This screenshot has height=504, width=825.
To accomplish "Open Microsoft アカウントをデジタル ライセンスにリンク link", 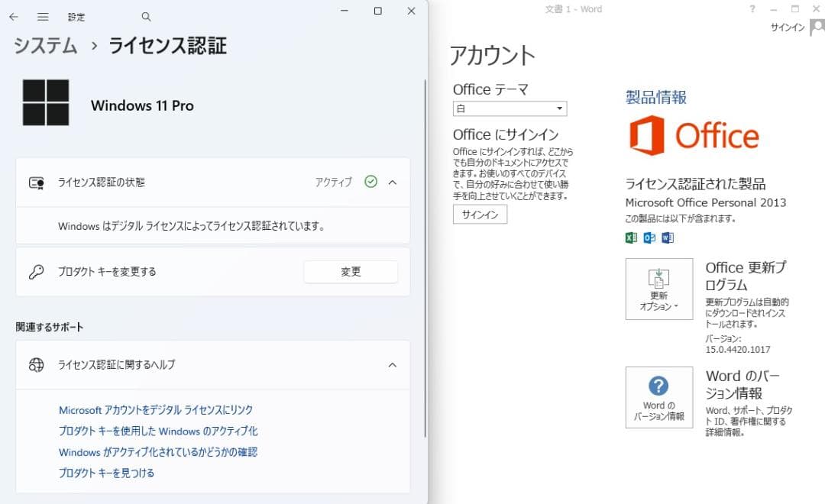I will [156, 410].
